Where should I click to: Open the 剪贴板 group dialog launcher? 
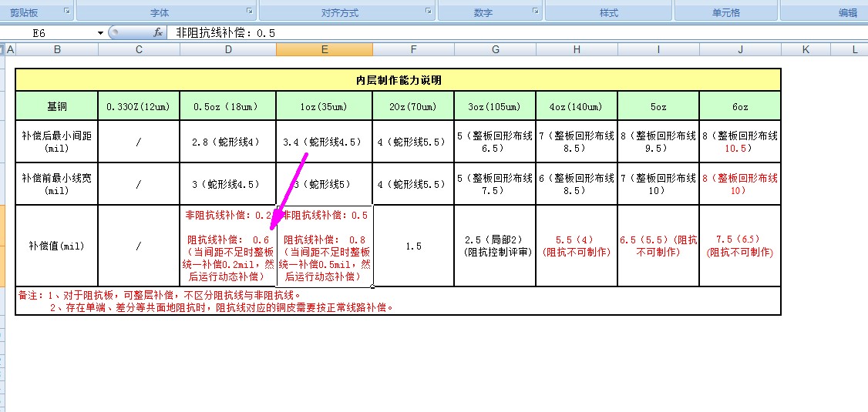click(67, 11)
